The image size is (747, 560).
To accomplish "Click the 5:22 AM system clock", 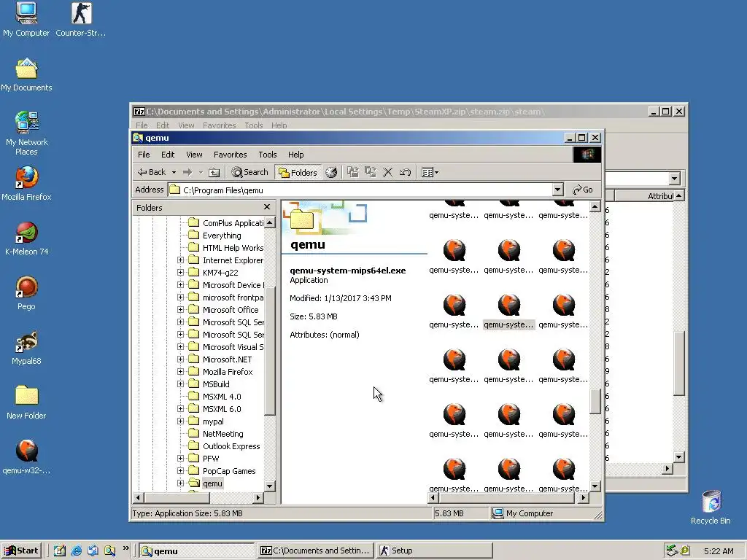I will (x=719, y=551).
